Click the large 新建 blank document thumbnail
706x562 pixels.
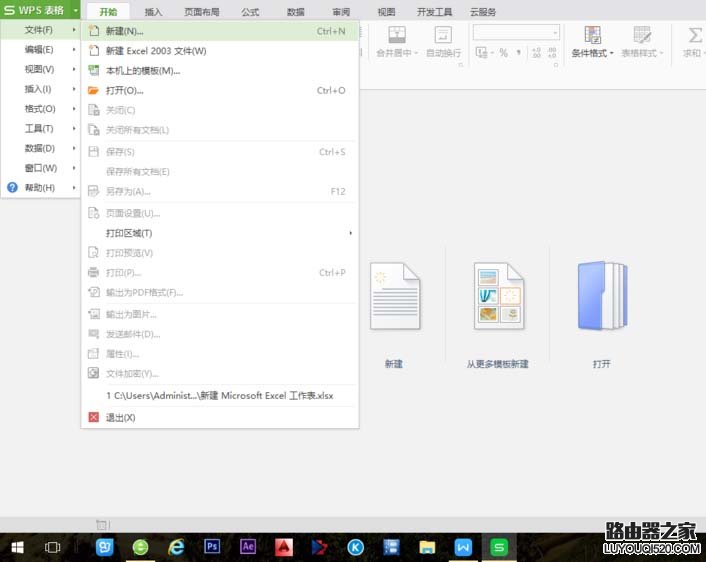[x=395, y=297]
